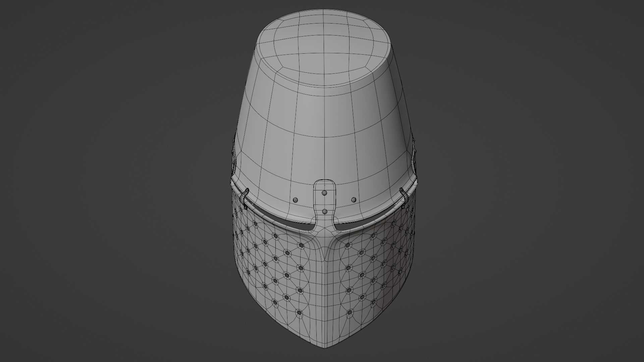
Task: Select the rivet left of the nasal plate
Action: (x=296, y=200)
